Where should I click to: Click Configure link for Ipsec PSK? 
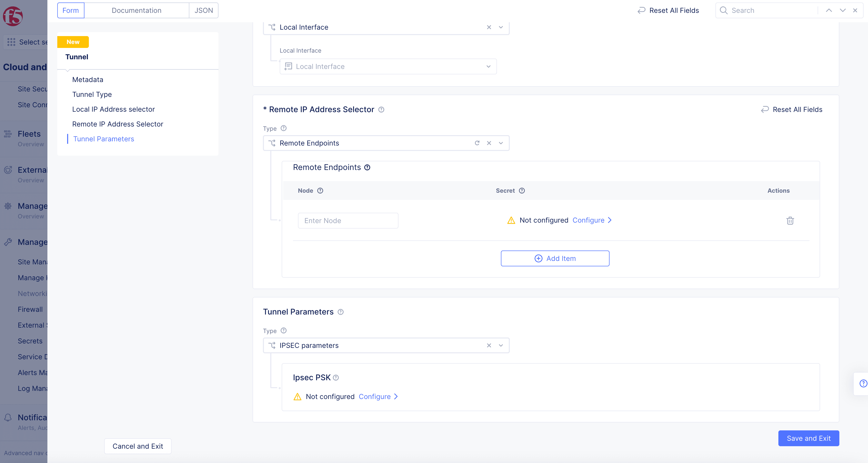pos(378,397)
